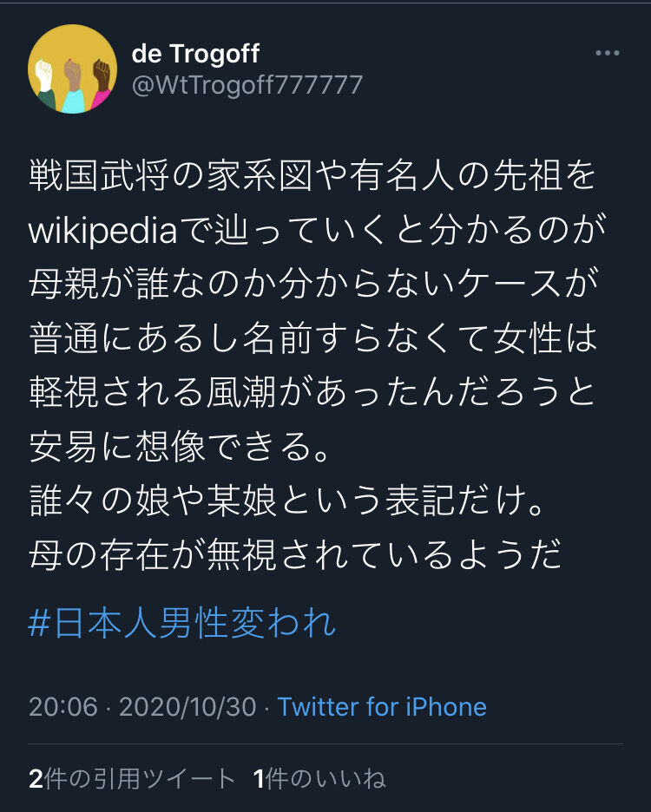The image size is (651, 812).
Task: Open the @WtTrogoff777777 handle
Action: tap(247, 85)
